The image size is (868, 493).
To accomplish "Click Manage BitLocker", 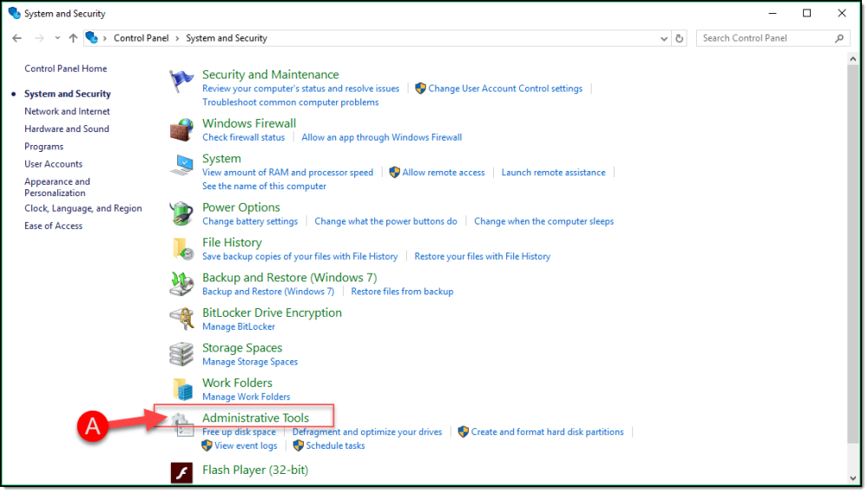I will point(239,327).
